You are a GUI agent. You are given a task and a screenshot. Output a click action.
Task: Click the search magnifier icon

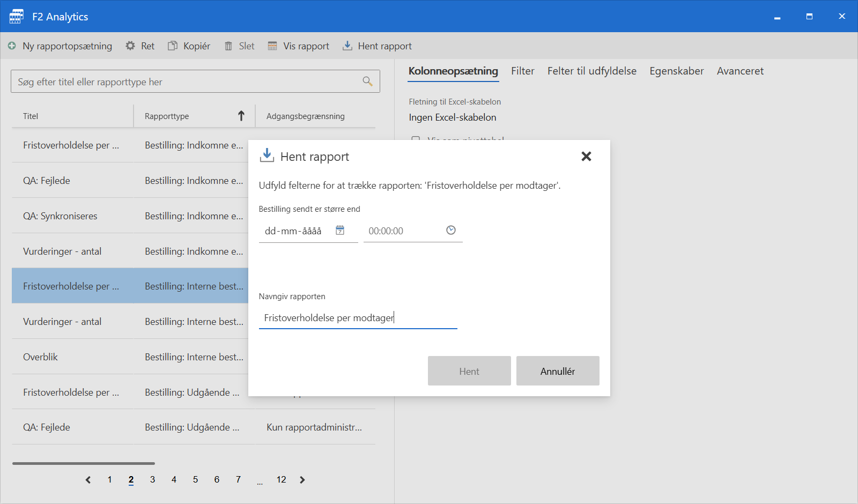[x=367, y=81]
